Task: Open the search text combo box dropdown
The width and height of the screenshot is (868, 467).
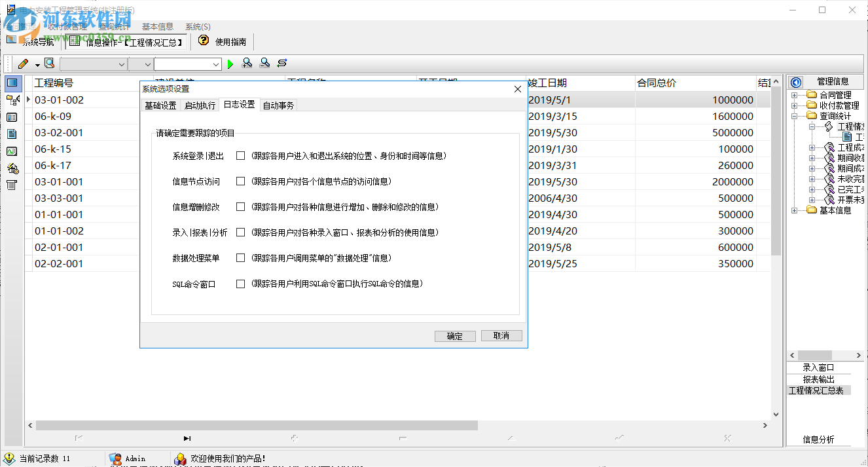Action: coord(216,64)
